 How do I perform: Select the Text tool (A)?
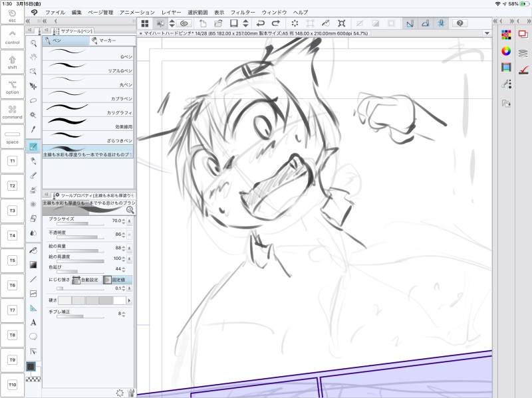point(33,322)
